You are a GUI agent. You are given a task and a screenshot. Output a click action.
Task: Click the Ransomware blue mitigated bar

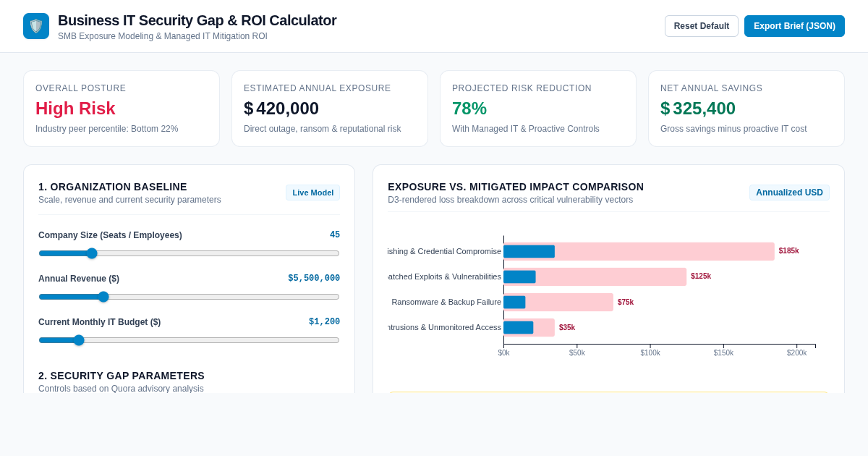514,302
